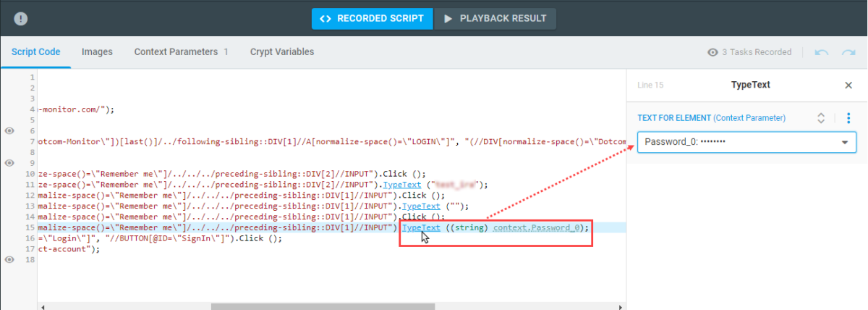Redo the script change
This screenshot has width=868, height=310.
click(848, 52)
